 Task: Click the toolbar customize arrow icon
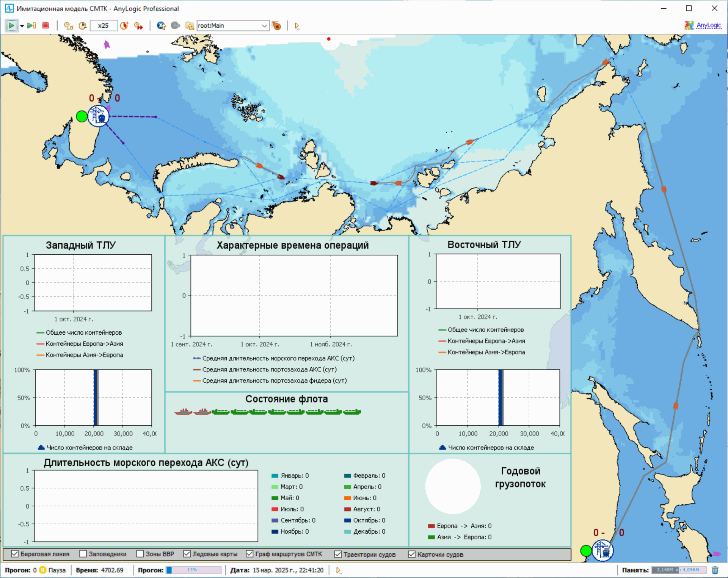(297, 26)
